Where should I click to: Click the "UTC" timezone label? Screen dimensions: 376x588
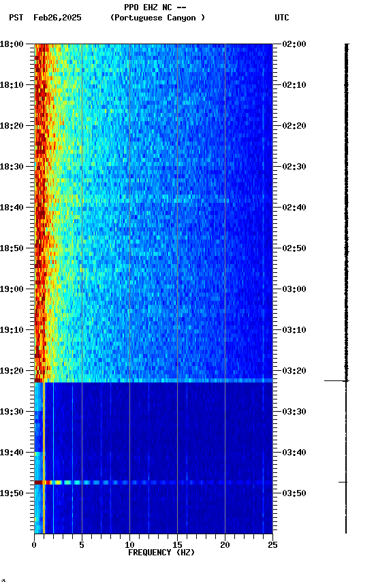(x=282, y=18)
